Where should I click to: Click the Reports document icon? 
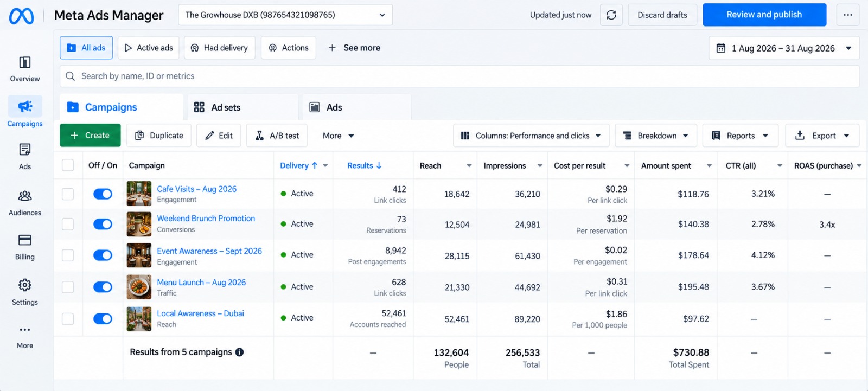716,136
